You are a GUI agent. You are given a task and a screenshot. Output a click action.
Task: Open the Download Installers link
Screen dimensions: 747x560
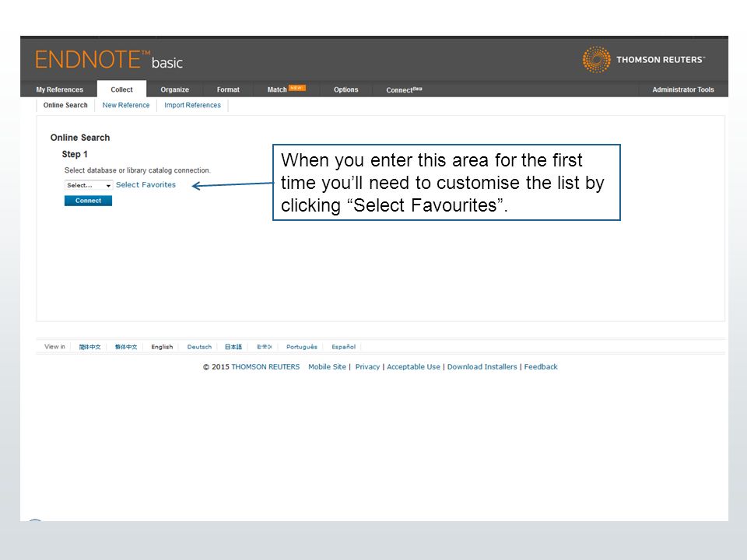(482, 367)
